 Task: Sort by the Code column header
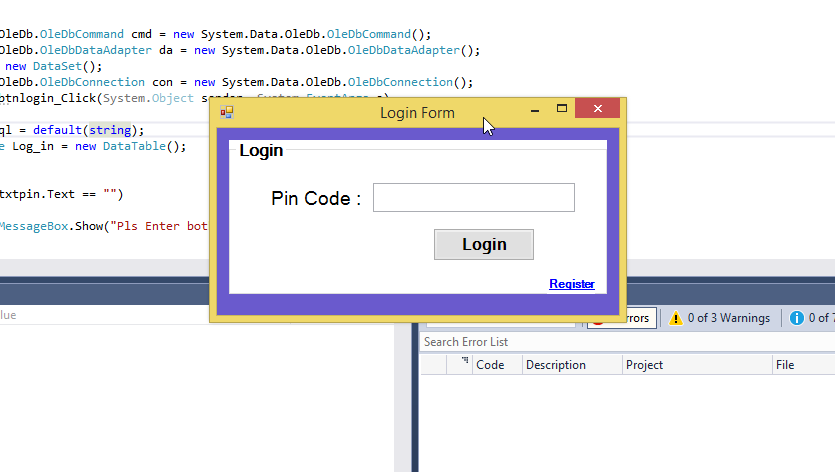[x=490, y=365]
